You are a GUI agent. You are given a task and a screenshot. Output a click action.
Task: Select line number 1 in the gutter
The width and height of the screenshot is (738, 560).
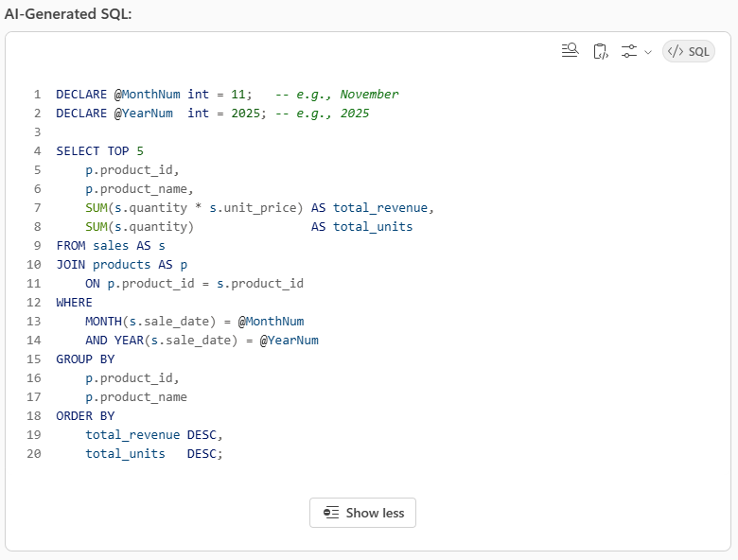[x=37, y=95]
